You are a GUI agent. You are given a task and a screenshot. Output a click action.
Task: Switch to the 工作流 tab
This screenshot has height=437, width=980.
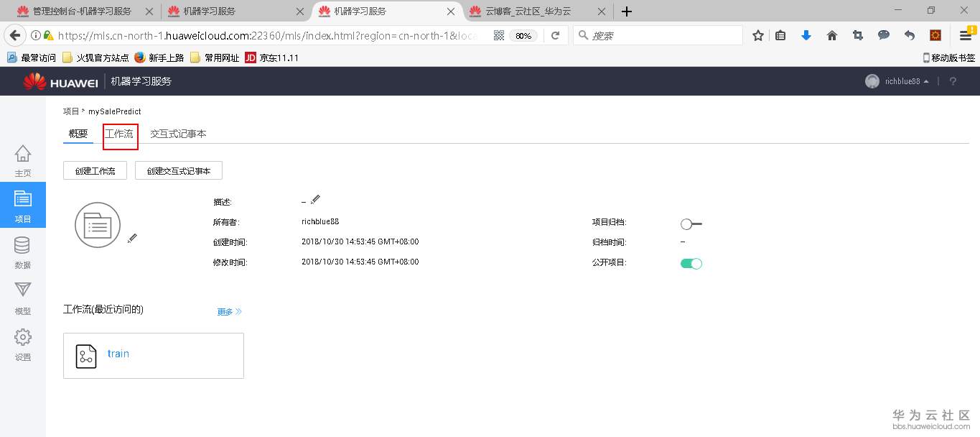[119, 134]
